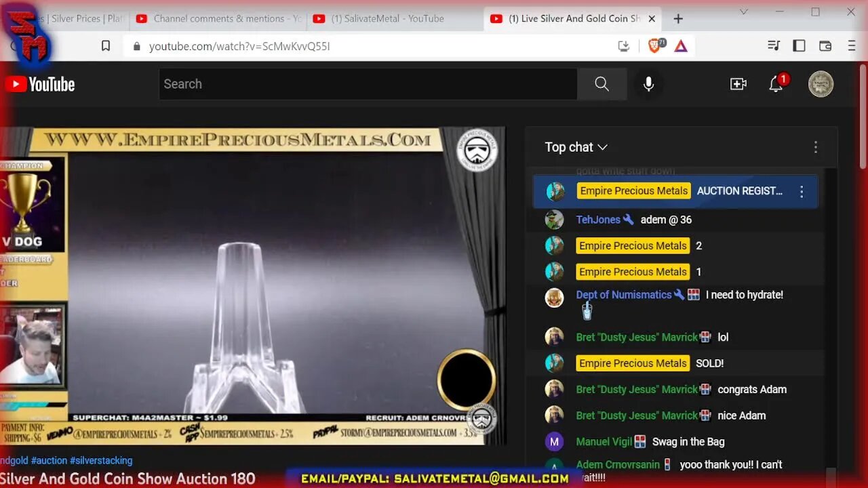The image size is (868, 488).
Task: Click TehJones chat avatar
Action: [555, 220]
